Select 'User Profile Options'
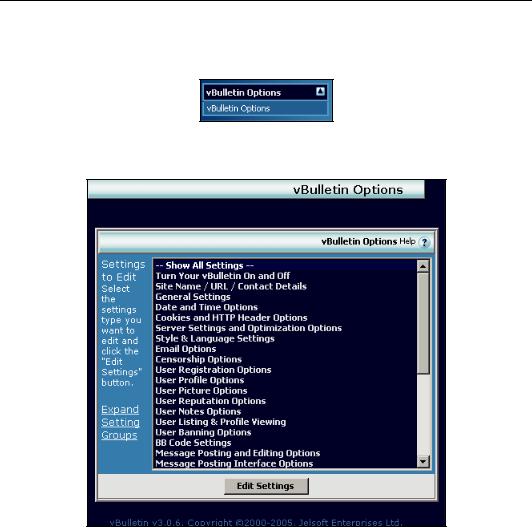The height and width of the screenshot is (527, 532). coord(285,380)
